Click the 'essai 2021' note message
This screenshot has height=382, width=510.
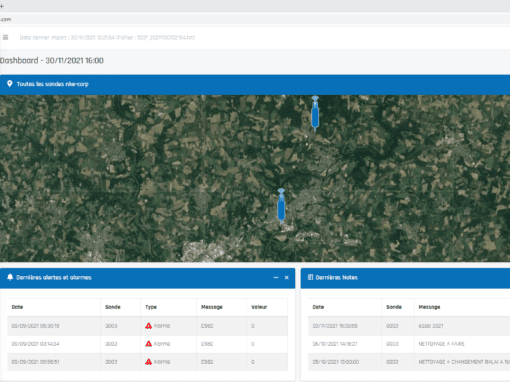point(431,326)
